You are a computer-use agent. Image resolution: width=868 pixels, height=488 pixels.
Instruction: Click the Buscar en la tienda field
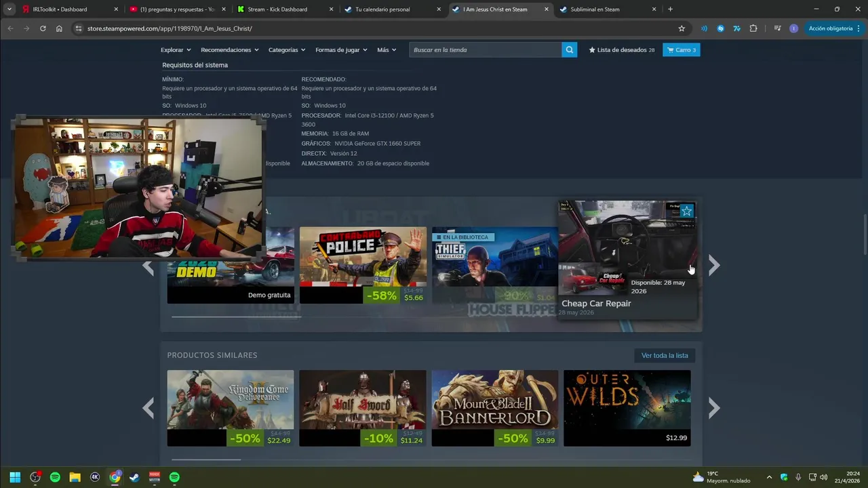point(485,49)
